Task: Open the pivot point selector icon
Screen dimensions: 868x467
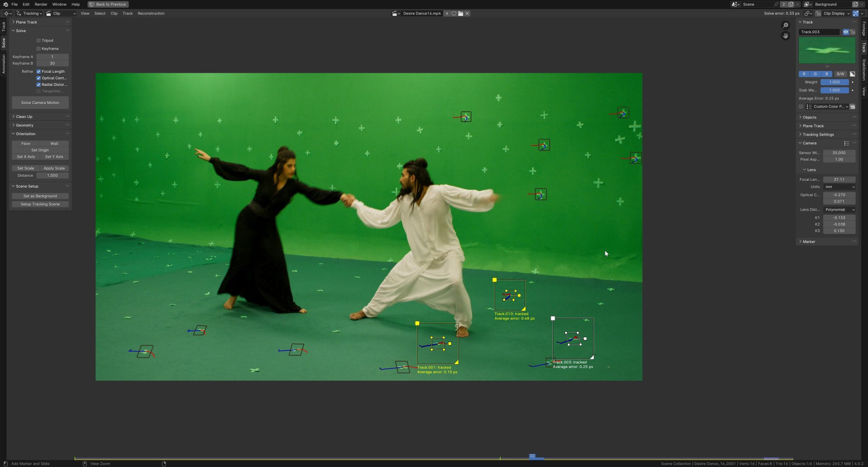Action: click(x=808, y=14)
